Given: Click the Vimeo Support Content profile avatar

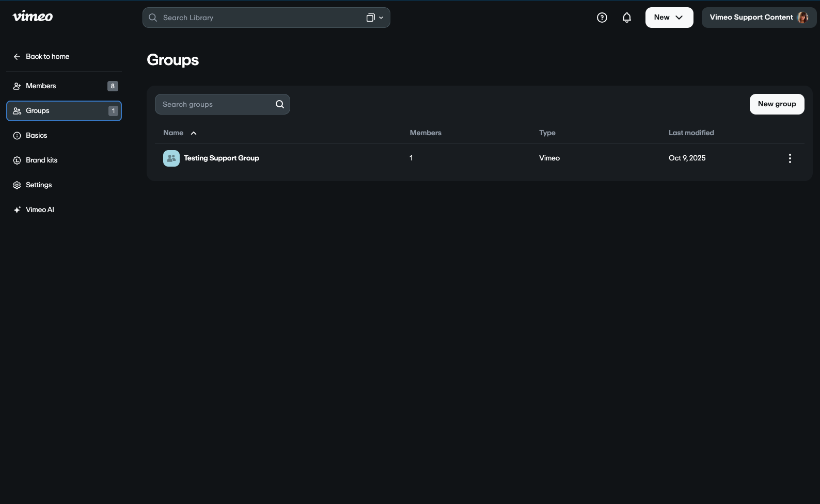Looking at the screenshot, I should pyautogui.click(x=802, y=18).
